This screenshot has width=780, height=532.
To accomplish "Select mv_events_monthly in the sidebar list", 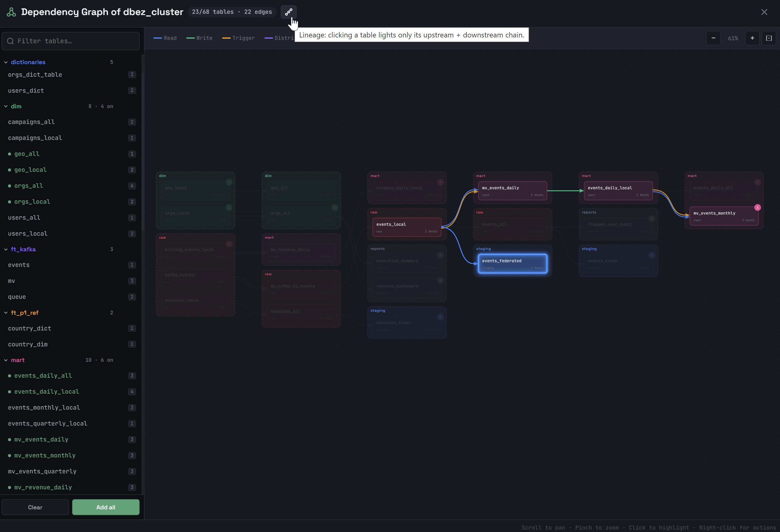I will [71, 456].
